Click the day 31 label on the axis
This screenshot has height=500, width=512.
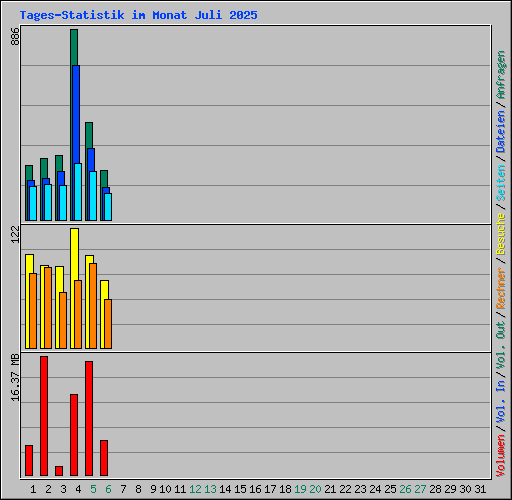coord(480,489)
